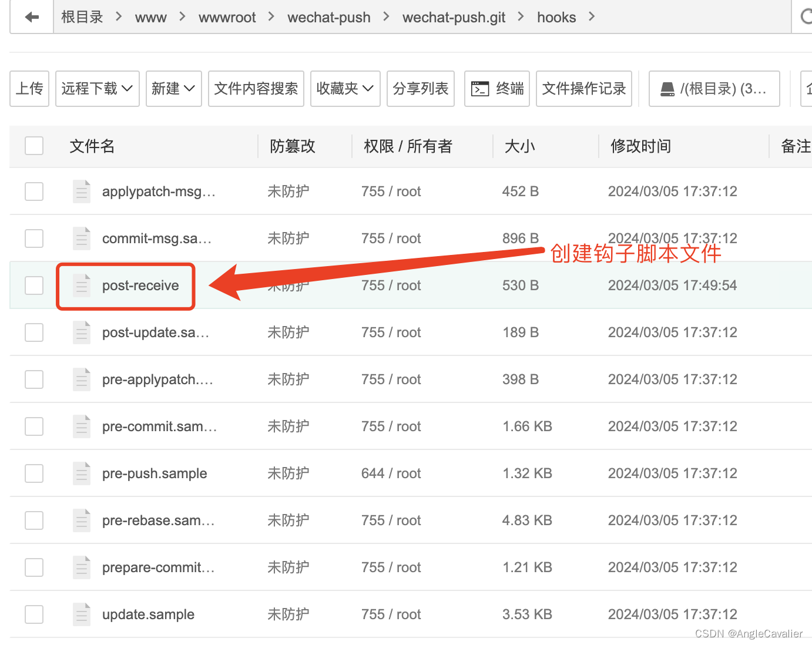Click file icon of pre-push.sample row

(82, 473)
